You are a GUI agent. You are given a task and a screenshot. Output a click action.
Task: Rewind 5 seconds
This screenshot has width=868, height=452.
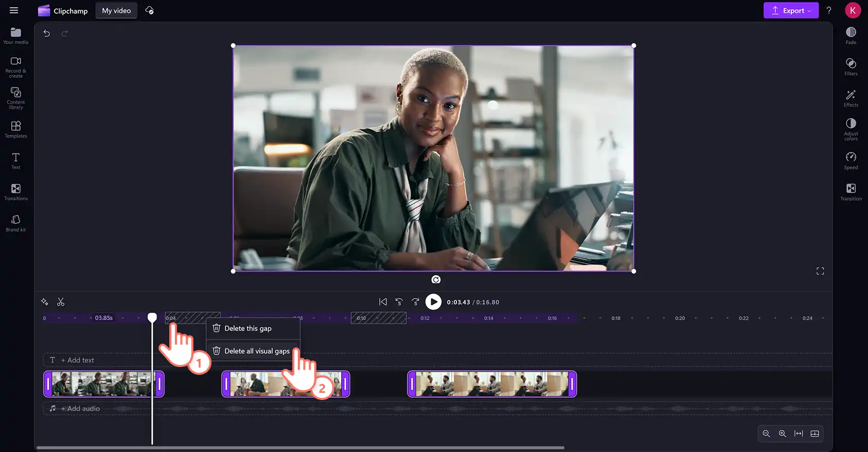(399, 302)
